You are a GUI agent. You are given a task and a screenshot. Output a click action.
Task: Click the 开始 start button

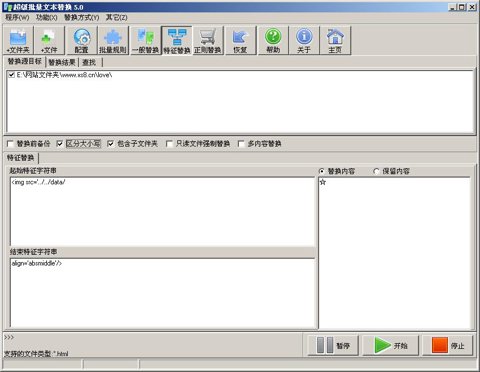[391, 345]
